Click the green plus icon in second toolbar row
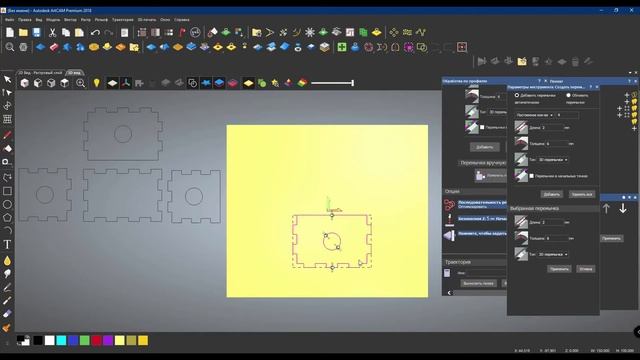Viewport: 640px width, 360px height. (x=342, y=47)
